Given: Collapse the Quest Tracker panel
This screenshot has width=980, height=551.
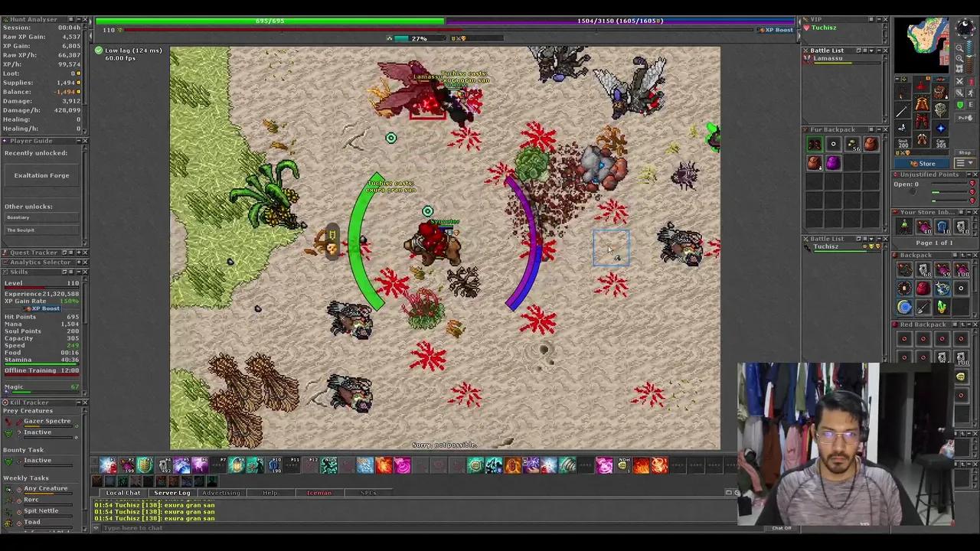Looking at the screenshot, I should [79, 252].
